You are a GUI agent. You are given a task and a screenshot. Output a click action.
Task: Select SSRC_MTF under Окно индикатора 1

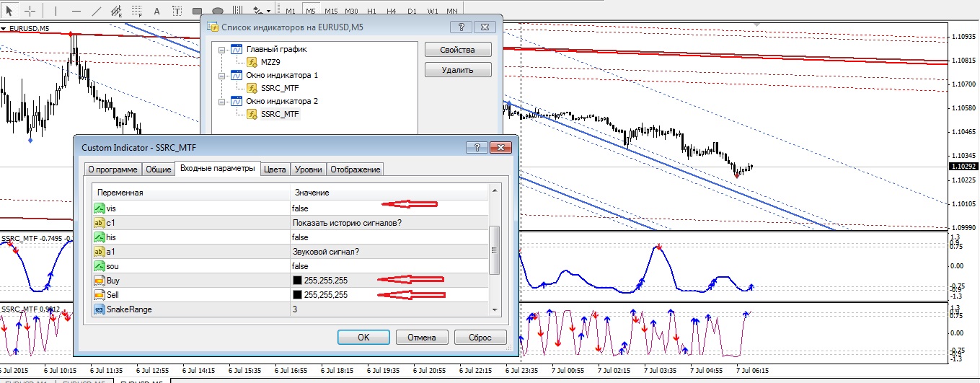click(x=280, y=88)
